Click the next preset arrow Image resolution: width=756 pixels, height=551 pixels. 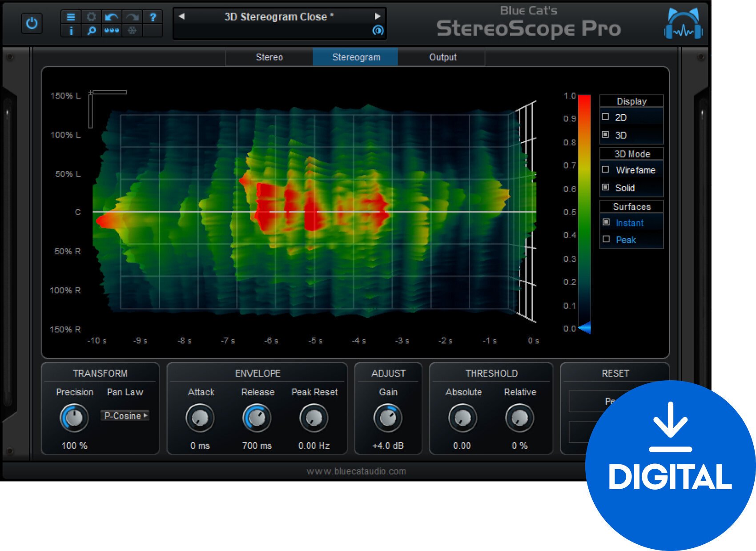point(378,16)
